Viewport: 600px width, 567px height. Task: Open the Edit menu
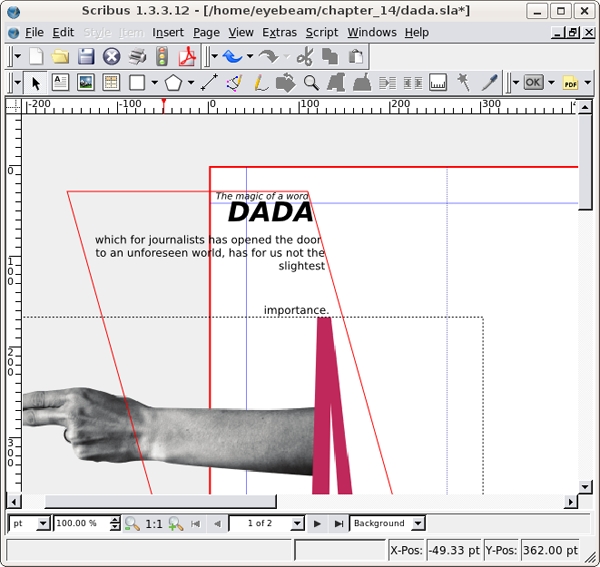pos(63,33)
